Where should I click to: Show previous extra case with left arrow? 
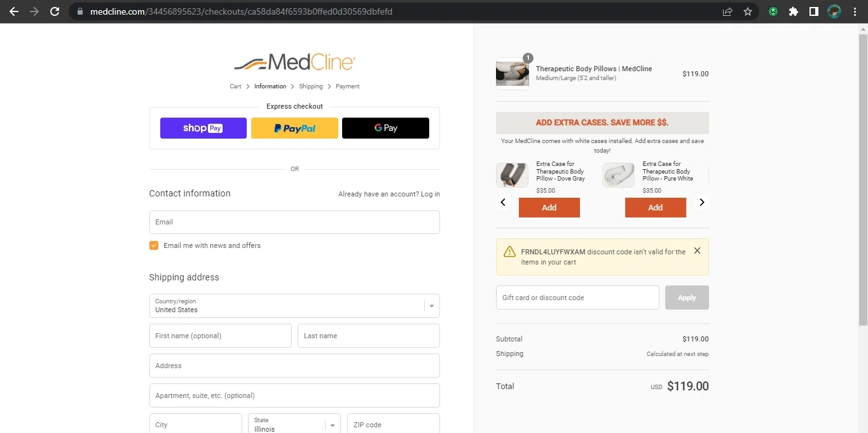pos(503,202)
